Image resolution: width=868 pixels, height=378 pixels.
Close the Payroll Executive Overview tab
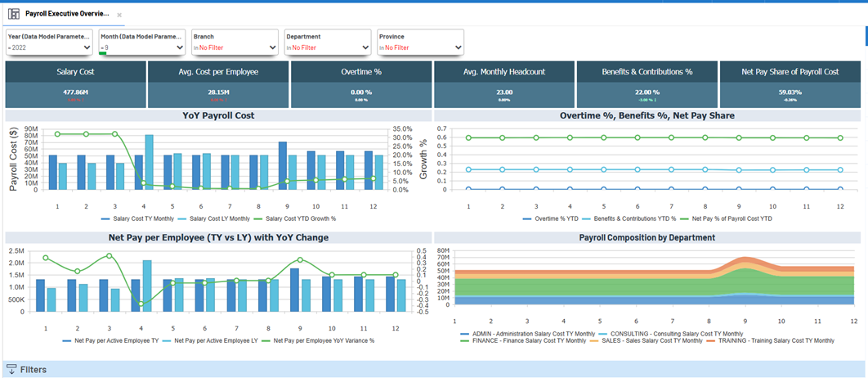pyautogui.click(x=119, y=15)
